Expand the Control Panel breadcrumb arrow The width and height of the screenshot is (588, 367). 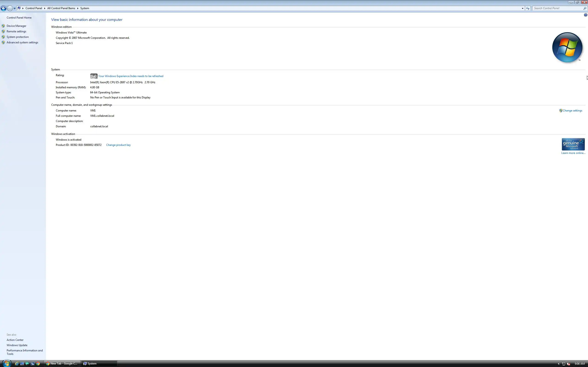click(45, 8)
